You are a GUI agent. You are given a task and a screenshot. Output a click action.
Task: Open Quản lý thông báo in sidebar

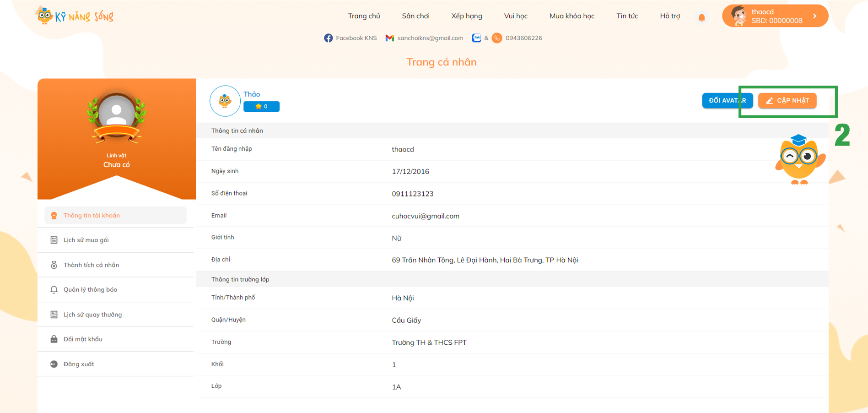click(x=90, y=290)
